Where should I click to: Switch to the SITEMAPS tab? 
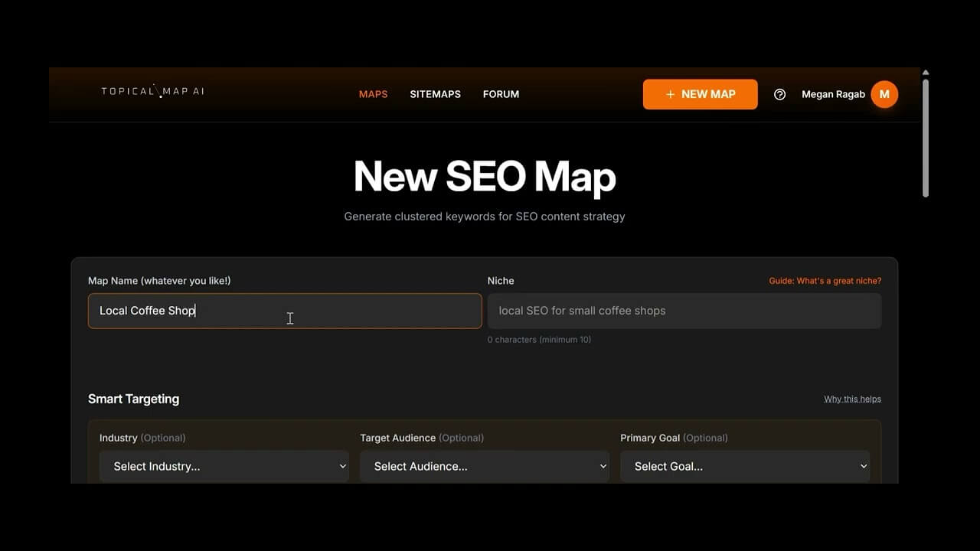tap(435, 94)
